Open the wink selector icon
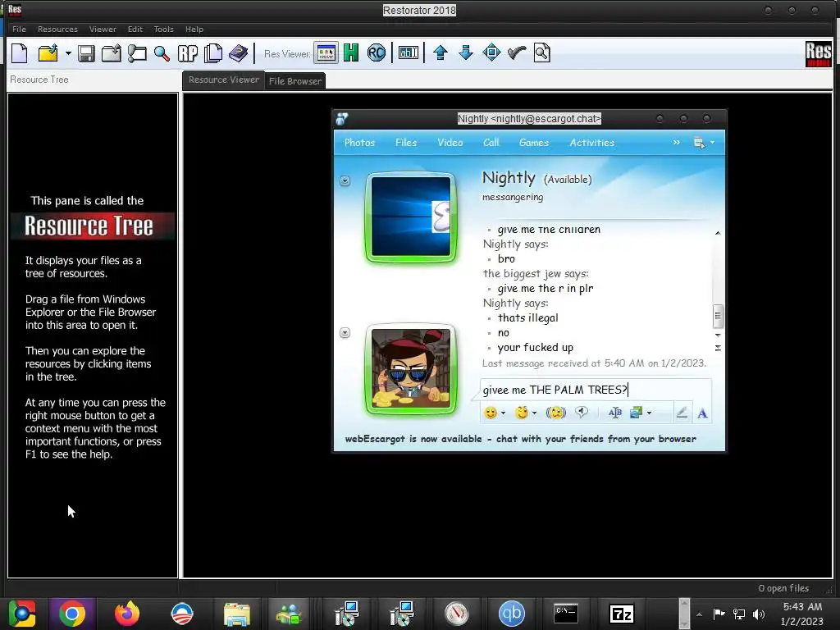 point(521,413)
